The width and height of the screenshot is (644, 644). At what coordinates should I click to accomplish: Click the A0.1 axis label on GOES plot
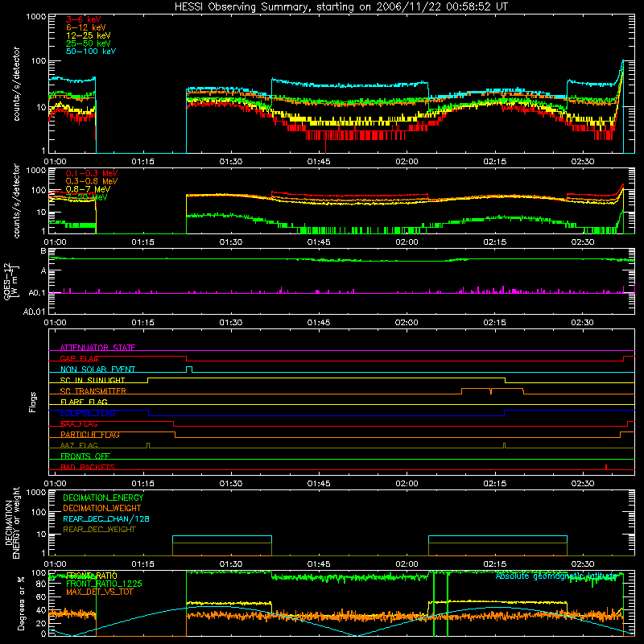coord(36,293)
